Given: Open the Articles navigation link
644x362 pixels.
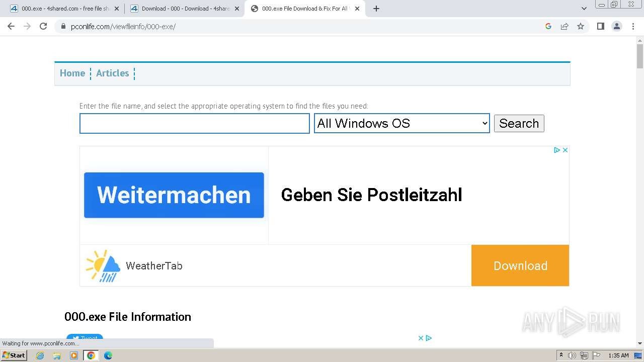Looking at the screenshot, I should [113, 73].
